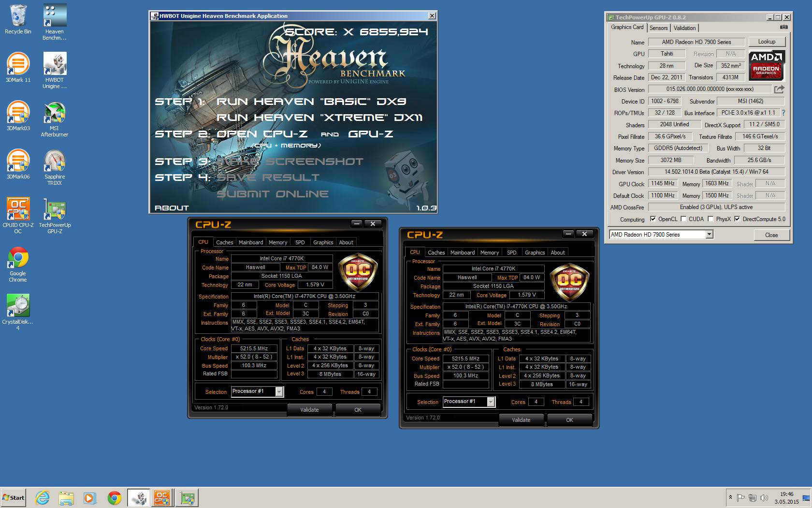
Task: Click the GPU-Z screenshot camera icon
Action: coord(784,27)
